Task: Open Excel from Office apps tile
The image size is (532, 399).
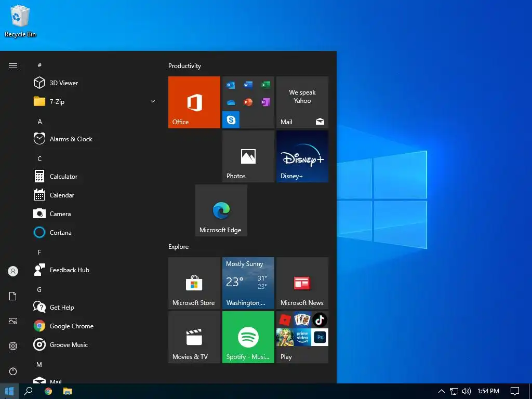Action: [265, 85]
